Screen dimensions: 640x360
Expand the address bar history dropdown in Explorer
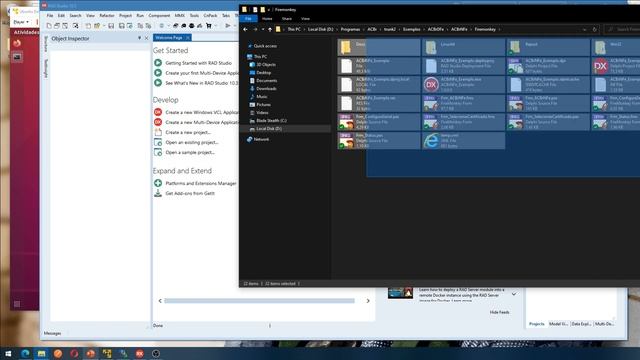coord(584,29)
